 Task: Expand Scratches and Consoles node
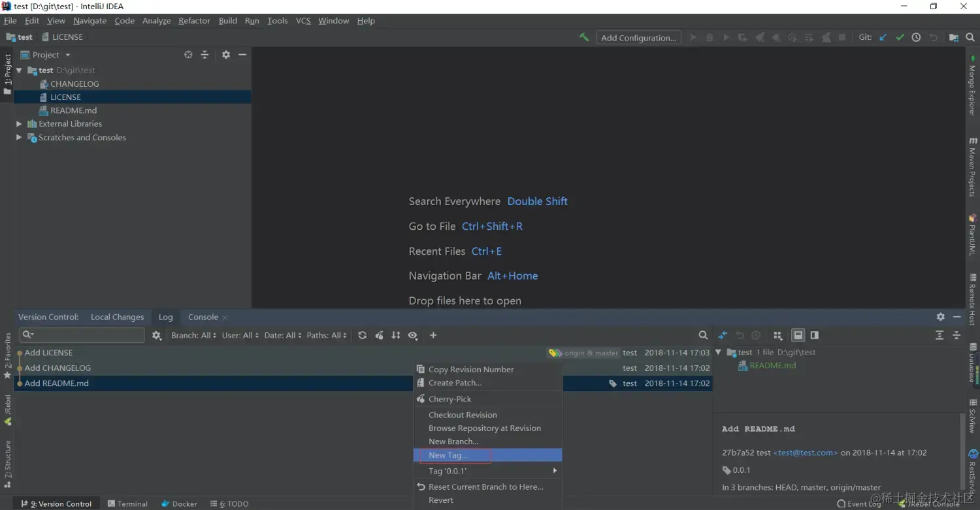coord(19,137)
